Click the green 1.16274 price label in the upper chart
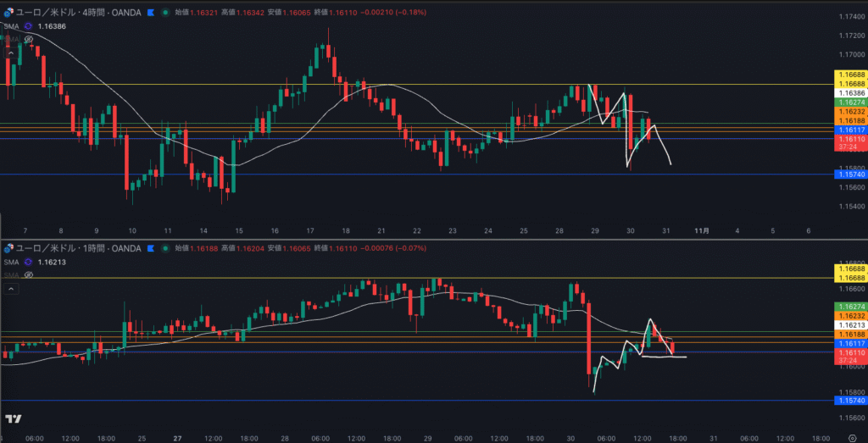The width and height of the screenshot is (868, 443). 850,102
